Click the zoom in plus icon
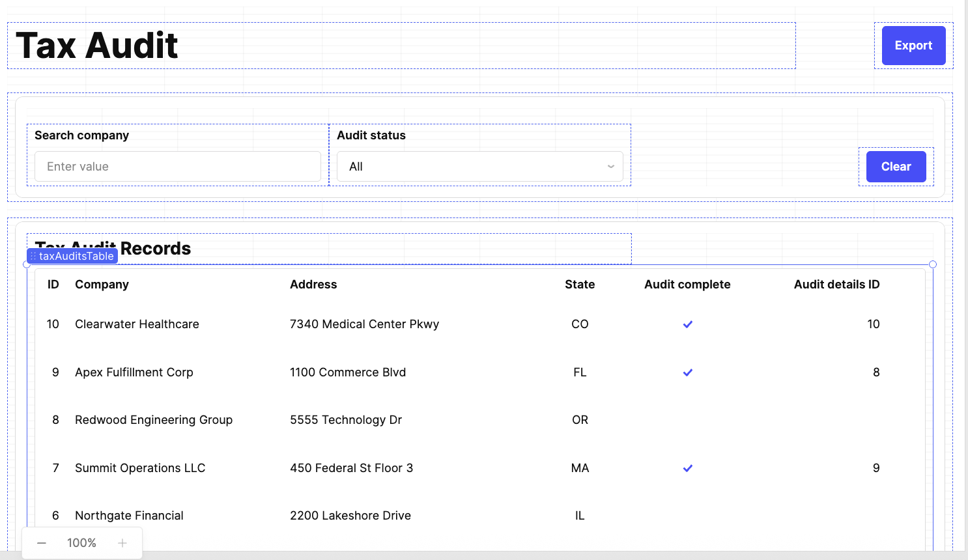The image size is (968, 560). coord(122,542)
